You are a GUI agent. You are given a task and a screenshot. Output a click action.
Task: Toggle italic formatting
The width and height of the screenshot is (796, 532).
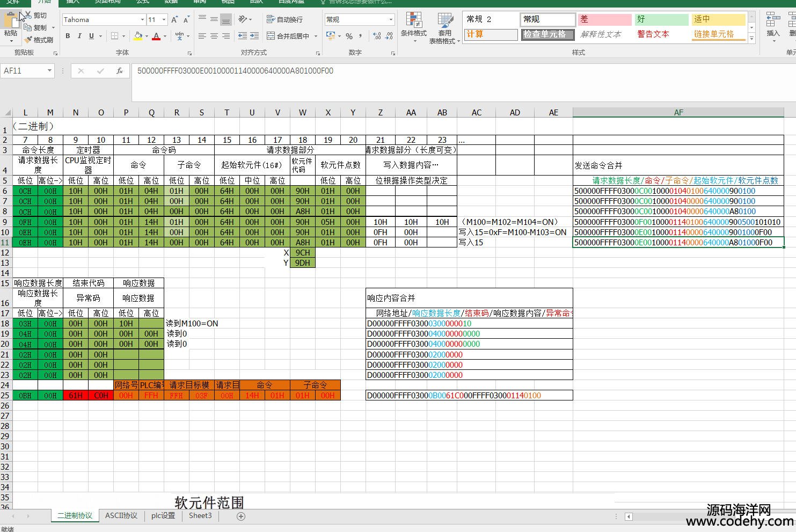click(x=79, y=36)
